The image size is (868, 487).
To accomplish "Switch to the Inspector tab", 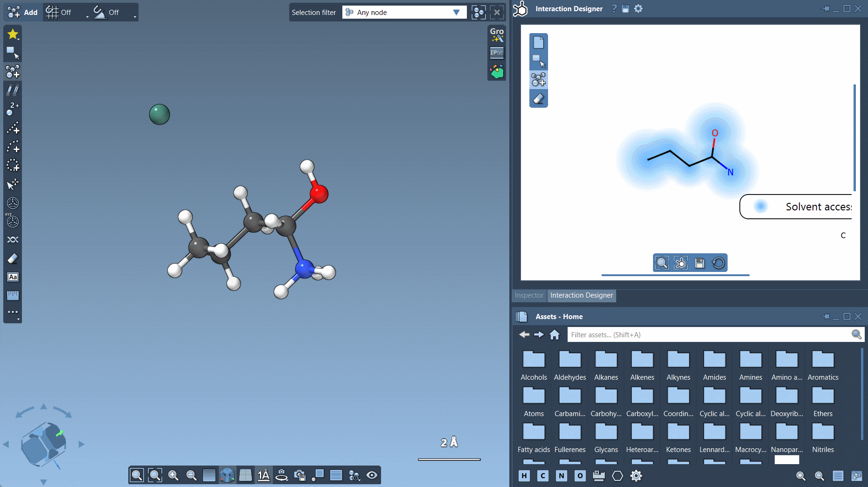I will 529,295.
